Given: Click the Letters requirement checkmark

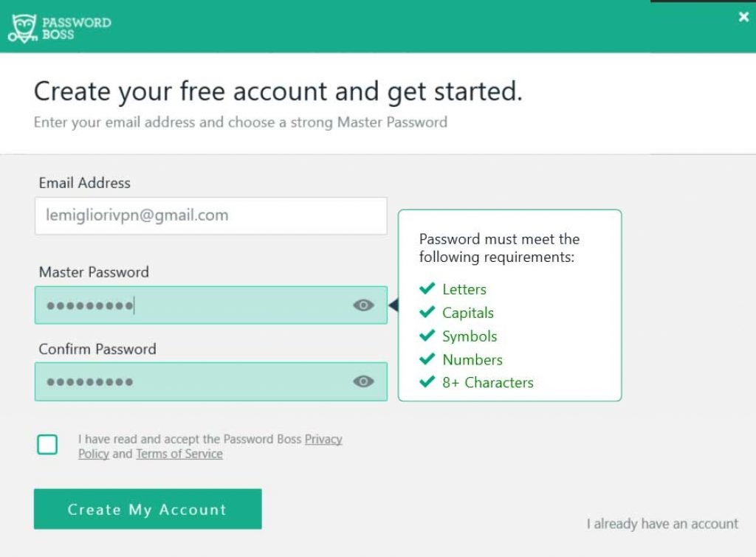Looking at the screenshot, I should (x=427, y=289).
